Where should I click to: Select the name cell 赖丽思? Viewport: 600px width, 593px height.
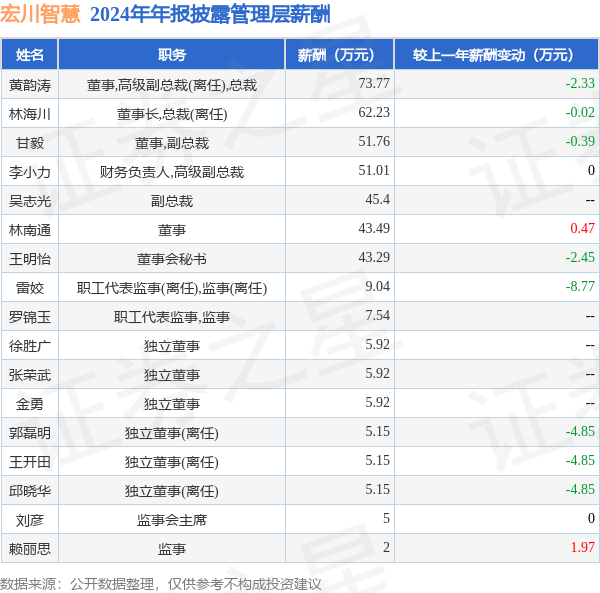click(29, 549)
